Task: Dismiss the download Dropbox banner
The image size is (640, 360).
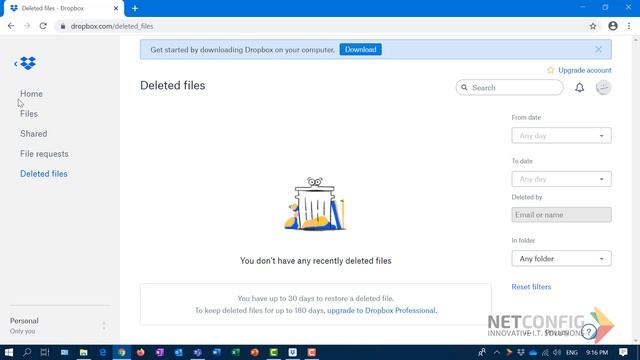Action: point(598,49)
